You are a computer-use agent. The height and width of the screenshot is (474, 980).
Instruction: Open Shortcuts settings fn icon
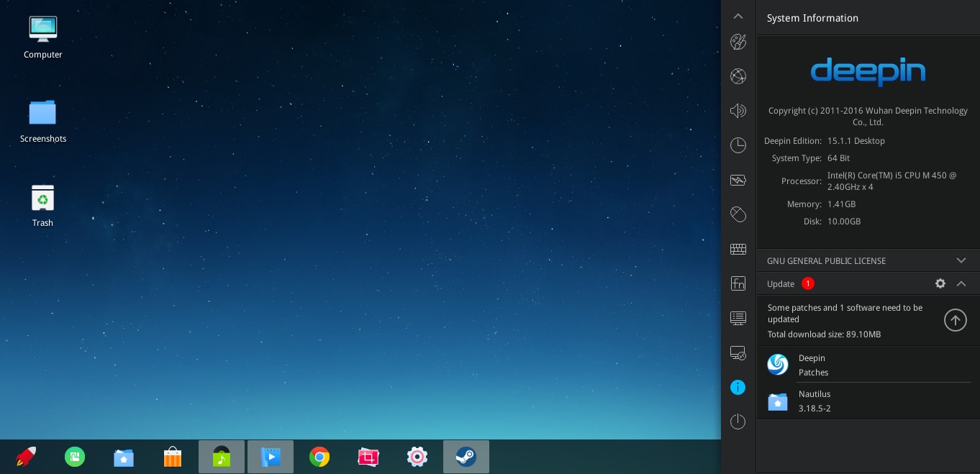tap(738, 283)
